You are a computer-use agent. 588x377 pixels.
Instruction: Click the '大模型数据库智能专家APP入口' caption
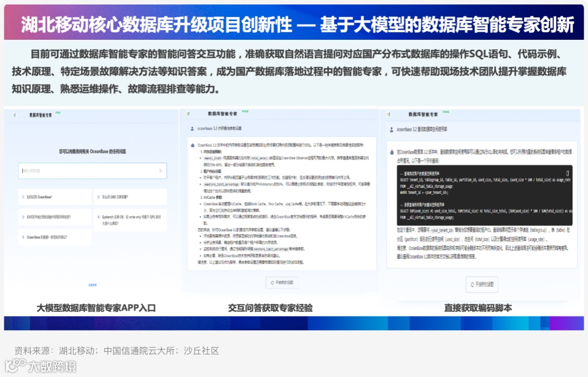pyautogui.click(x=96, y=308)
